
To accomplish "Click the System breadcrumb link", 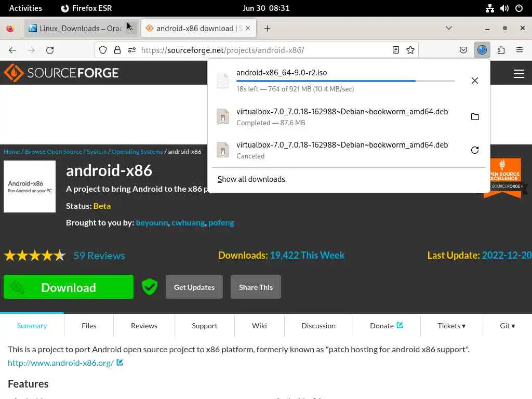I will click(97, 152).
